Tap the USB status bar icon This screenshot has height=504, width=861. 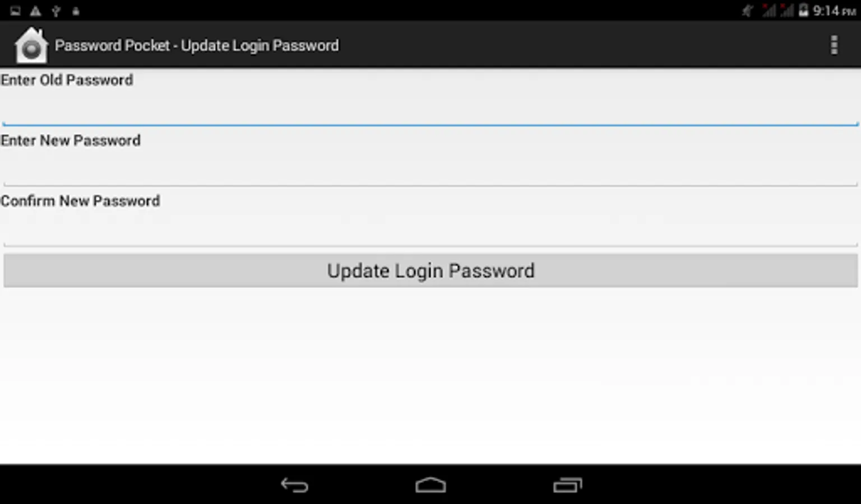[x=56, y=11]
